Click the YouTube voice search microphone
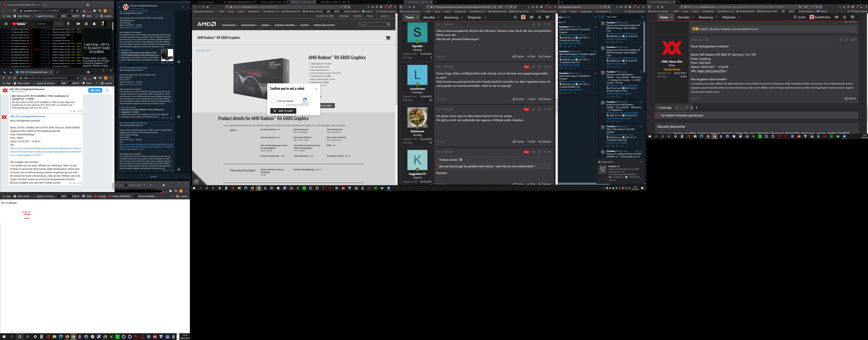This screenshot has width=868, height=340. (68, 24)
